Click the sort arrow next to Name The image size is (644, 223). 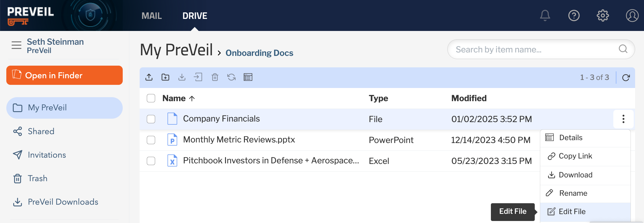coord(192,99)
